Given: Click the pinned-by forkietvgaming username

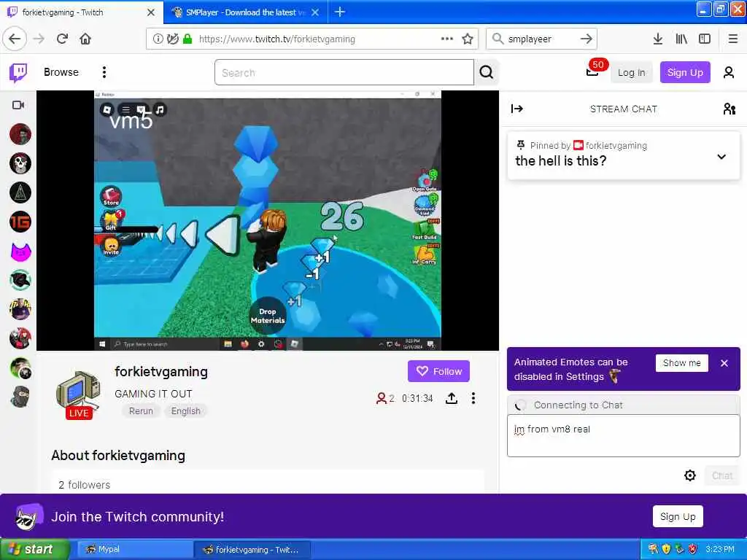Looking at the screenshot, I should (616, 146).
